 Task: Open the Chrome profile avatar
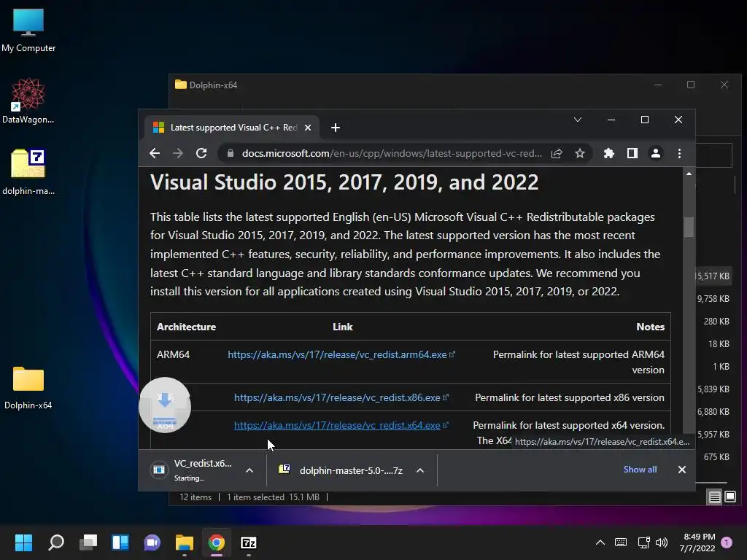[656, 153]
